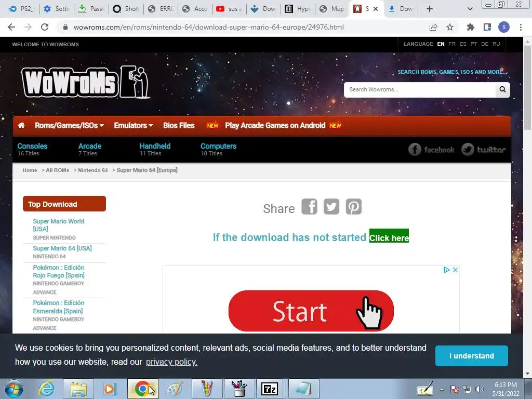Go to Home in the breadcrumb

(x=30, y=170)
